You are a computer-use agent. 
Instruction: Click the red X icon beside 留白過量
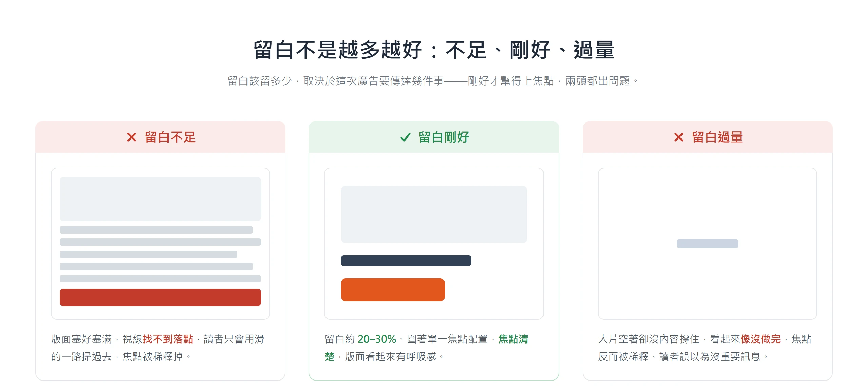coord(678,137)
